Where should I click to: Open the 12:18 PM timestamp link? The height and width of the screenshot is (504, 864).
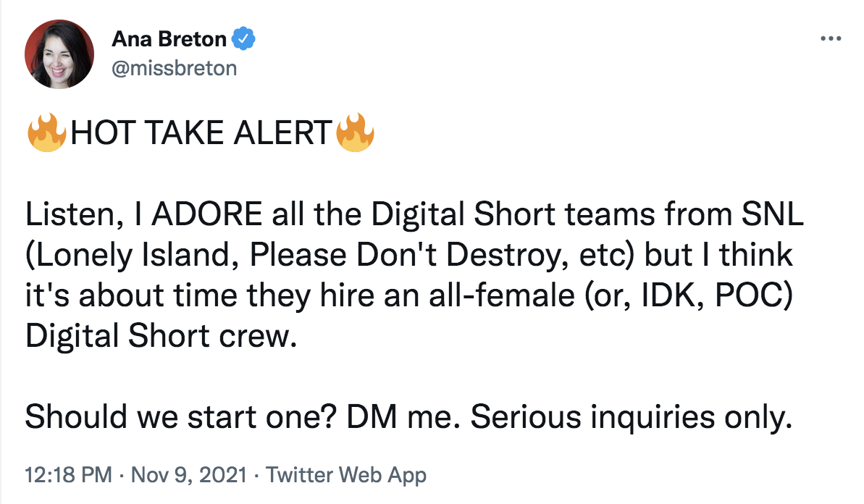[69, 475]
